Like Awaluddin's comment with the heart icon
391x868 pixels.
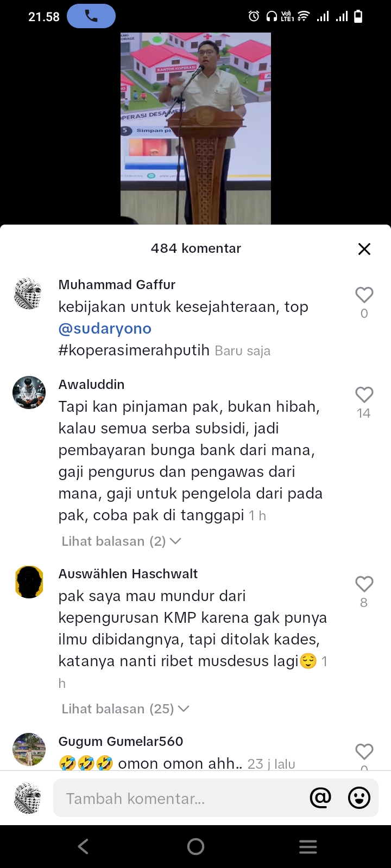(x=364, y=394)
